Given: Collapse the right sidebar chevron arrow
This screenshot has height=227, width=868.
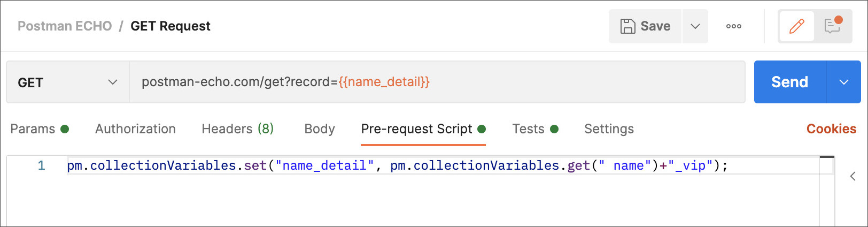Looking at the screenshot, I should [852, 176].
